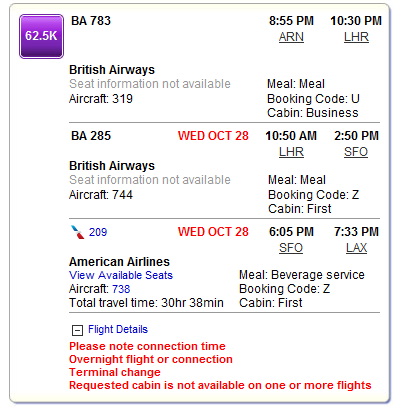The image size is (399, 407).
Task: Click ARN departure airport code
Action: [x=291, y=37]
